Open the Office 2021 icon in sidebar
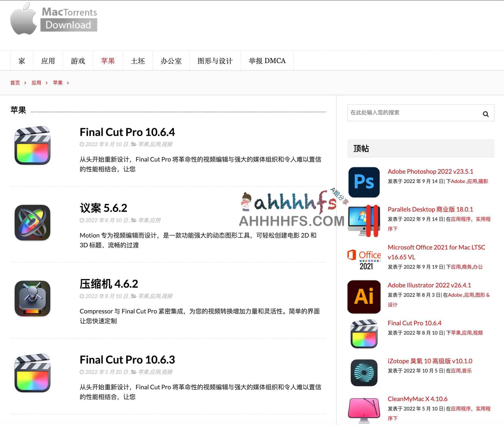Screen dimensions: 504x425 coord(364,259)
